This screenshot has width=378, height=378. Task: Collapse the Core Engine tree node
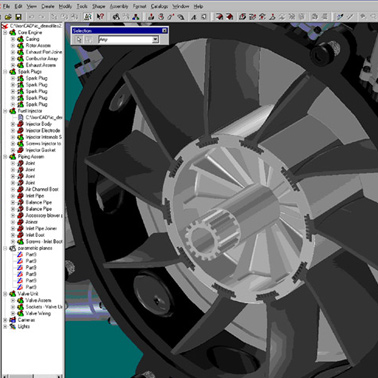(x=5, y=33)
